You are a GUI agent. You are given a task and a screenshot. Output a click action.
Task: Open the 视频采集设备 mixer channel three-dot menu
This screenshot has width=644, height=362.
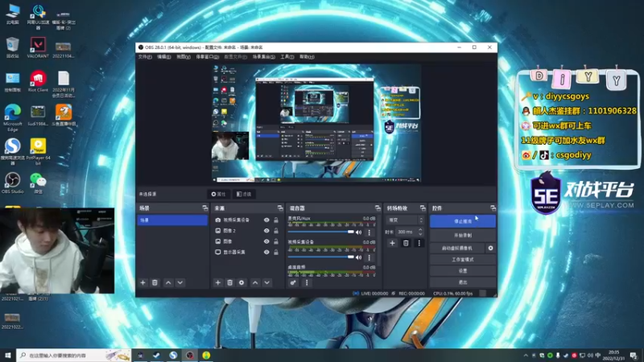369,257
